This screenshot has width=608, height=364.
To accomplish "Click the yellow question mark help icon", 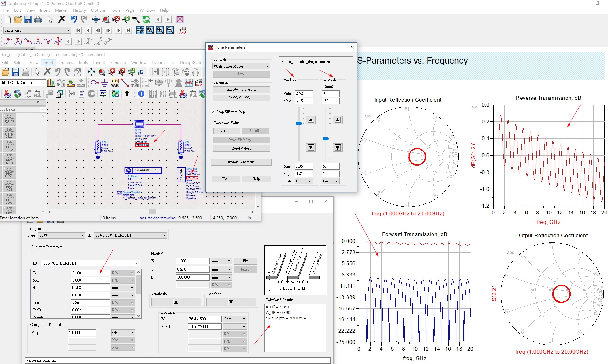I will click(127, 94).
